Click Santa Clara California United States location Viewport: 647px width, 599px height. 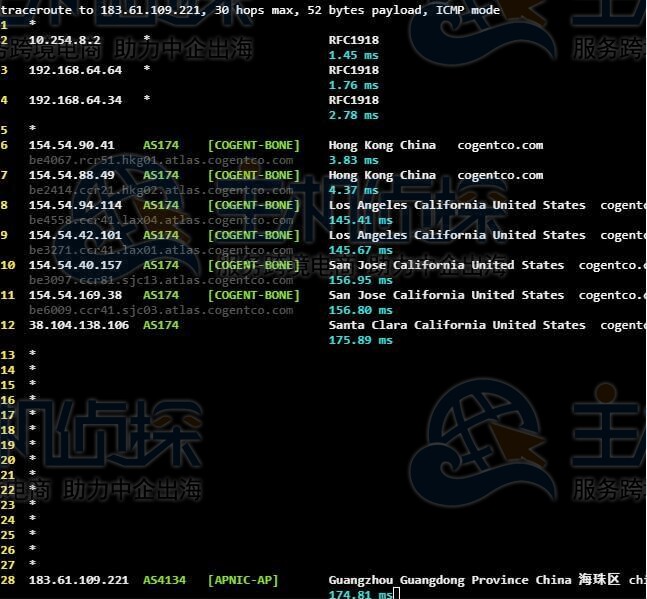(x=457, y=325)
